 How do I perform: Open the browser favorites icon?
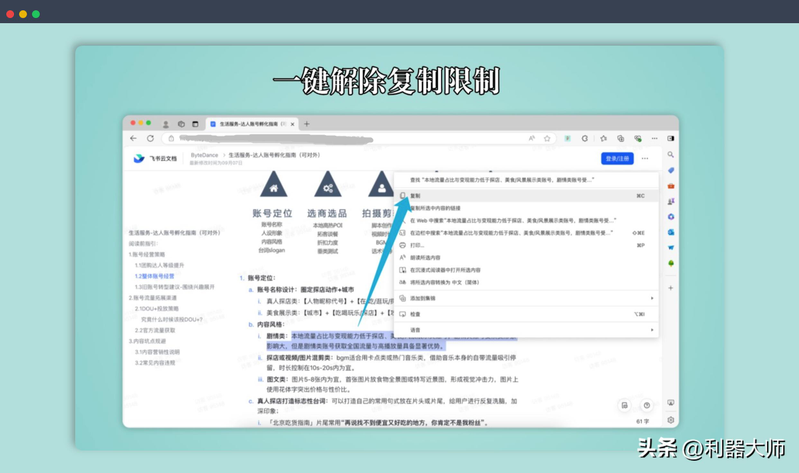(x=603, y=138)
